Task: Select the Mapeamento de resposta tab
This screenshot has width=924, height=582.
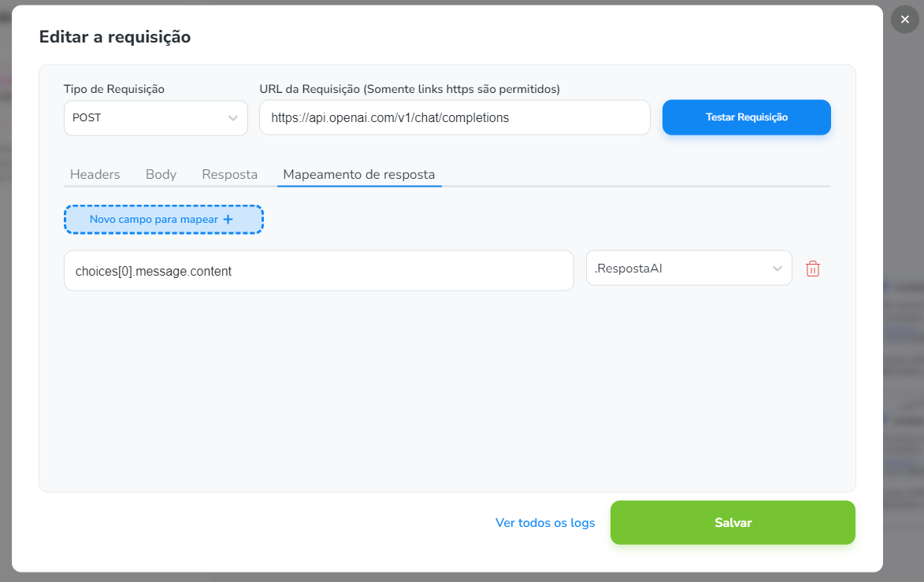Action: (x=359, y=174)
